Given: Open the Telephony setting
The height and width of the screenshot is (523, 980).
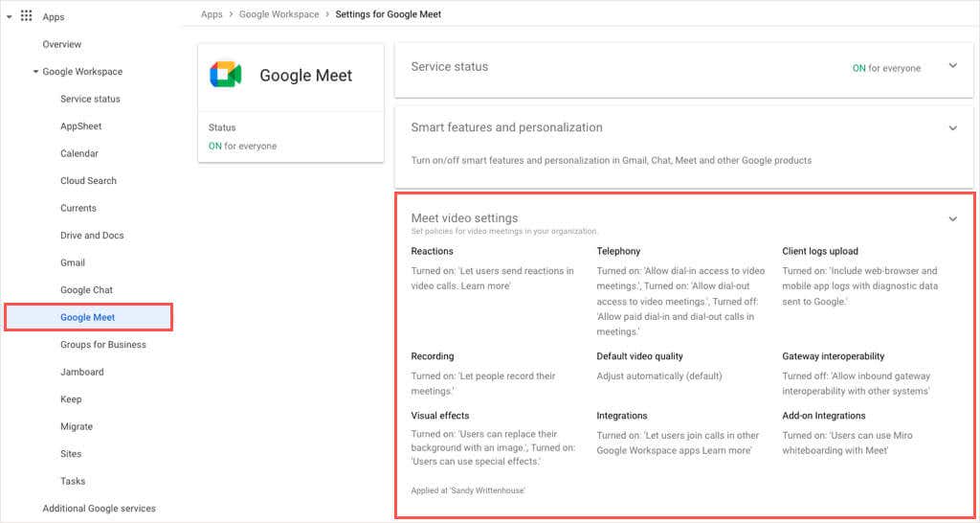Looking at the screenshot, I should [x=618, y=251].
